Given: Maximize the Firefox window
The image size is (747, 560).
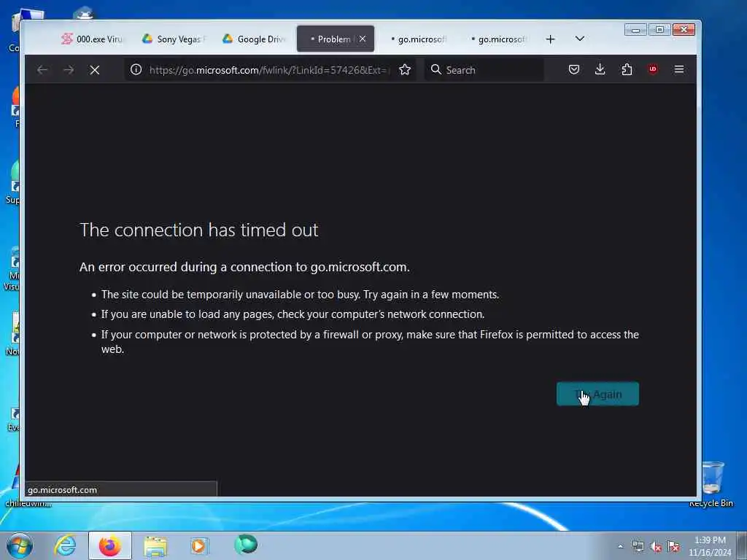Looking at the screenshot, I should (x=659, y=30).
